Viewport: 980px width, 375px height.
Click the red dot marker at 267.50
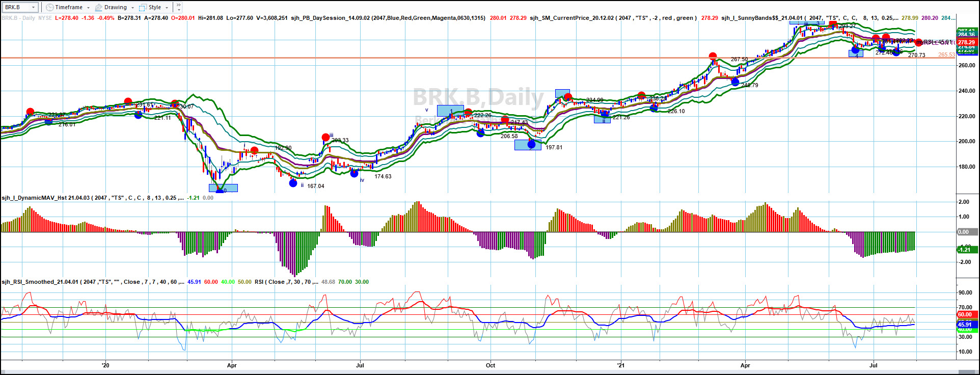click(713, 57)
